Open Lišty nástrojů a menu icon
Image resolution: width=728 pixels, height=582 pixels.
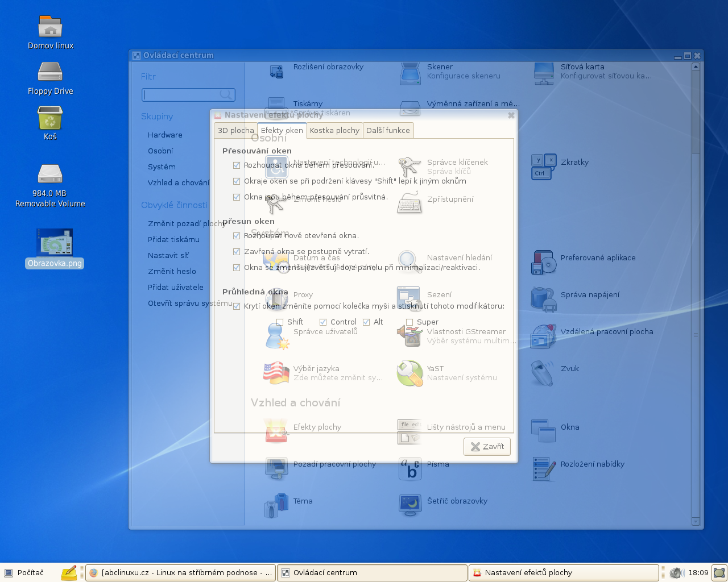[x=410, y=431]
